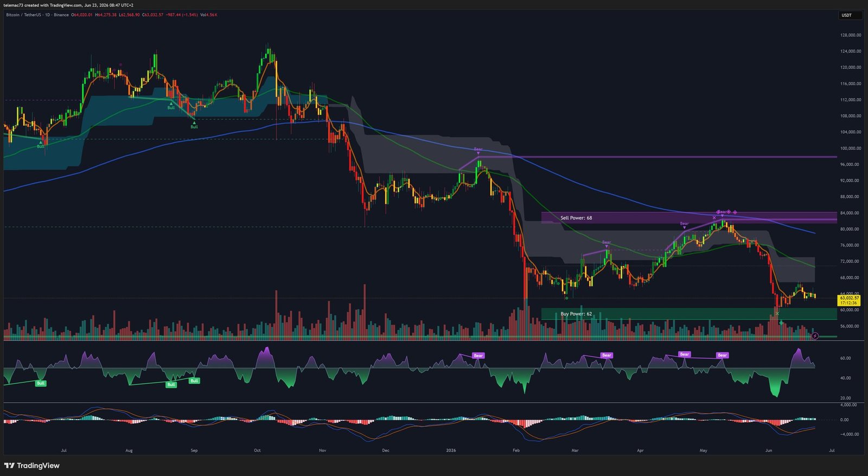
Task: Open the USDT currency selector
Action: 850,15
